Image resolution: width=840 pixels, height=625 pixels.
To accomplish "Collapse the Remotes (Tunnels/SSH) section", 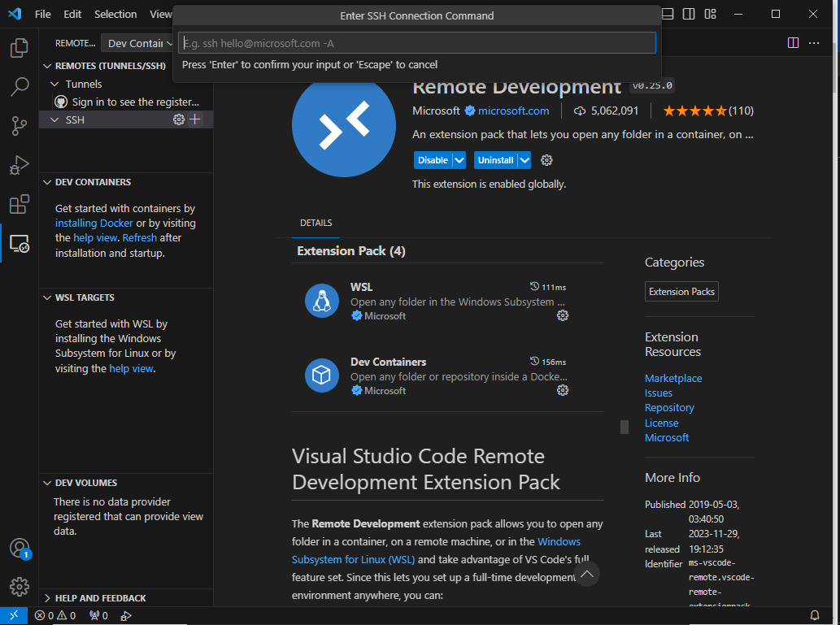I will 48,66.
